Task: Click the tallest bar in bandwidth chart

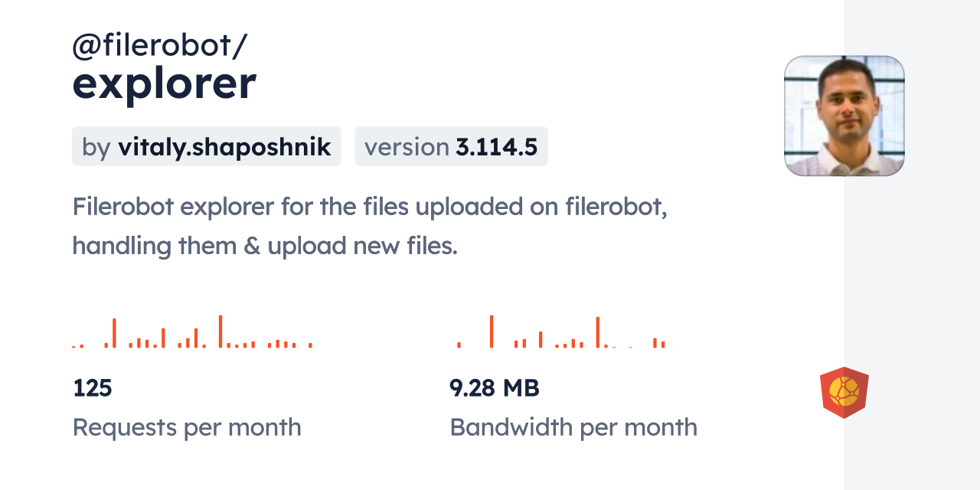Action: point(491,332)
